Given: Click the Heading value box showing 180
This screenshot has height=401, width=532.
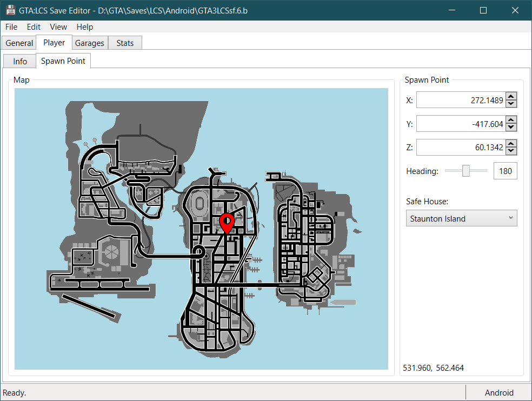Looking at the screenshot, I should click(x=505, y=171).
